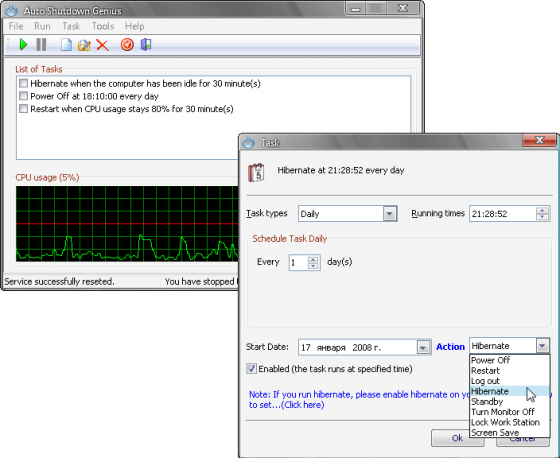
Task: Pause the service using the pause icon
Action: pos(41,45)
